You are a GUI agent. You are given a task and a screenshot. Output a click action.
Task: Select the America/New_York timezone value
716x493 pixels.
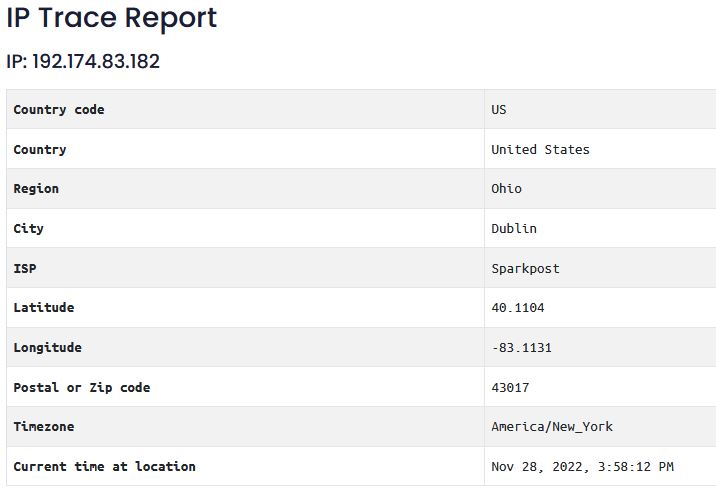click(x=552, y=427)
